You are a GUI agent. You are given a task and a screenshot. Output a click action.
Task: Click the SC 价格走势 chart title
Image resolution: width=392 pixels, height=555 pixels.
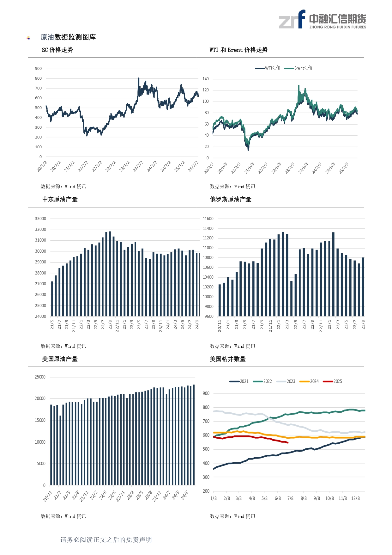57,50
